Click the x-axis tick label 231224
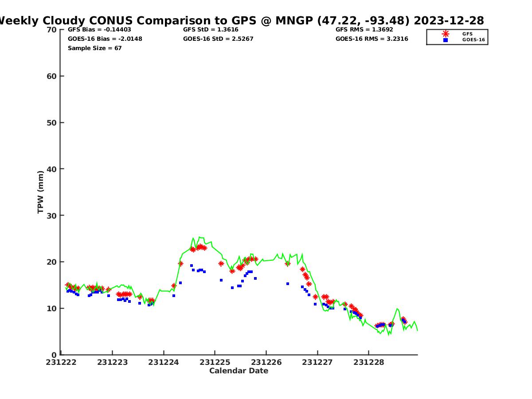This screenshot has height=399, width=532. [164, 362]
